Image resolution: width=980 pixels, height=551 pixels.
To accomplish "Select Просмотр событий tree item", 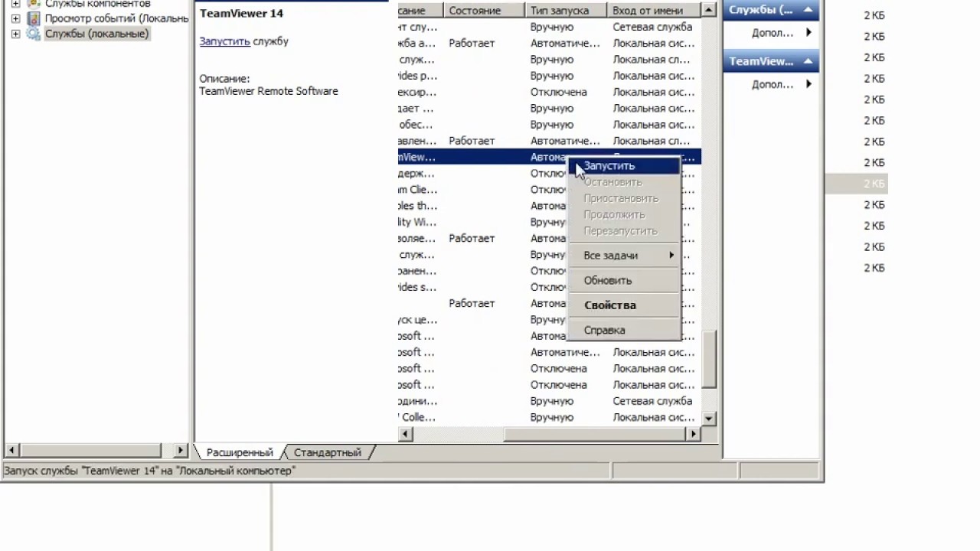I will tap(116, 18).
